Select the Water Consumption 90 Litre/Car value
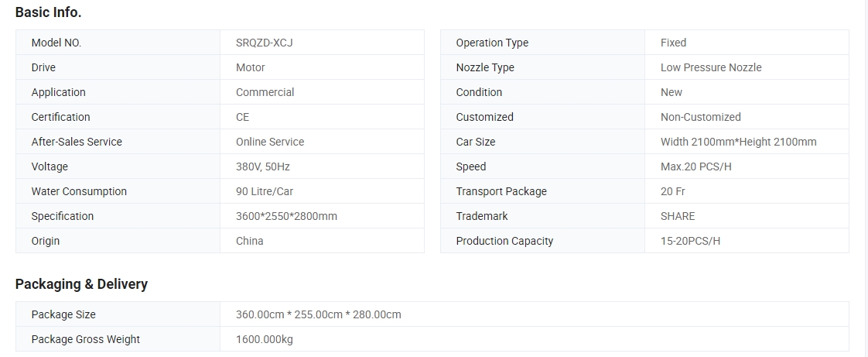868x357 pixels. (x=265, y=192)
